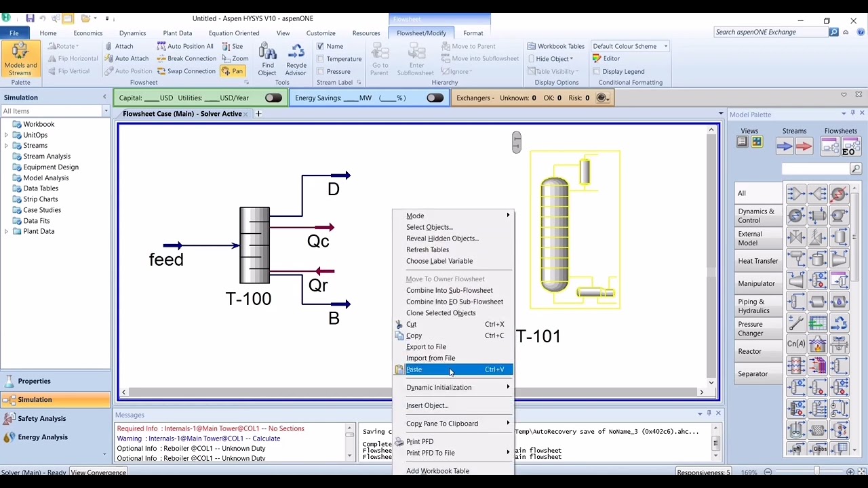Select the green Spreadsheet icon in the palette

coord(818,324)
